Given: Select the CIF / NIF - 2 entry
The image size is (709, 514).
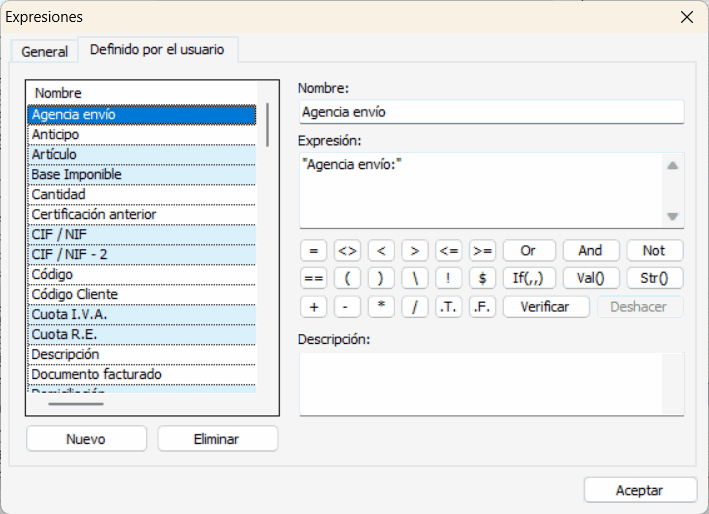Looking at the screenshot, I should click(x=142, y=255).
